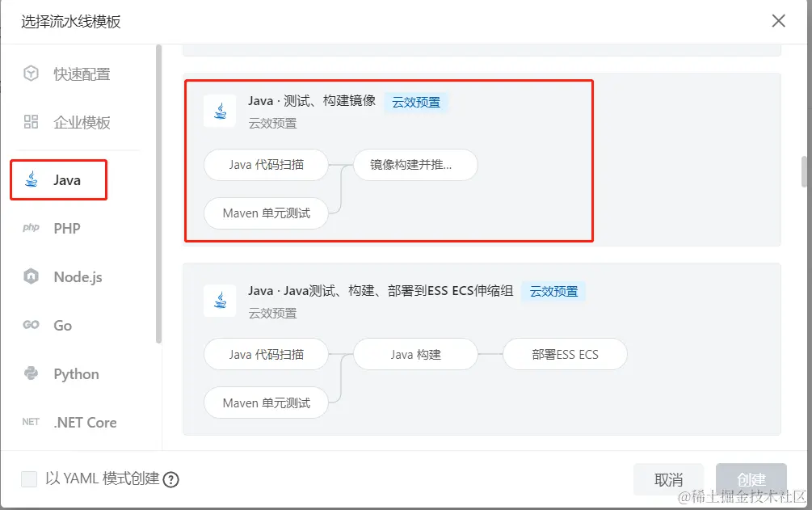812x510 pixels.
Task: Click the 取消 button
Action: [x=669, y=478]
